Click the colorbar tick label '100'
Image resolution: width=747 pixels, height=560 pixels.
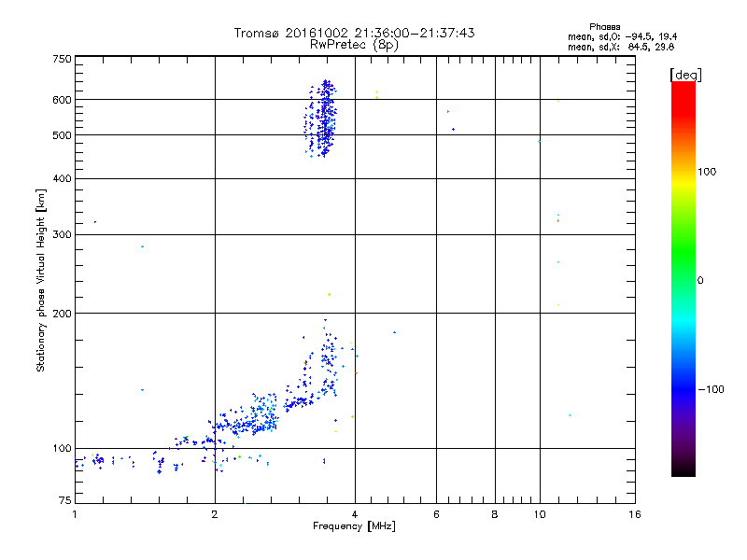(707, 172)
